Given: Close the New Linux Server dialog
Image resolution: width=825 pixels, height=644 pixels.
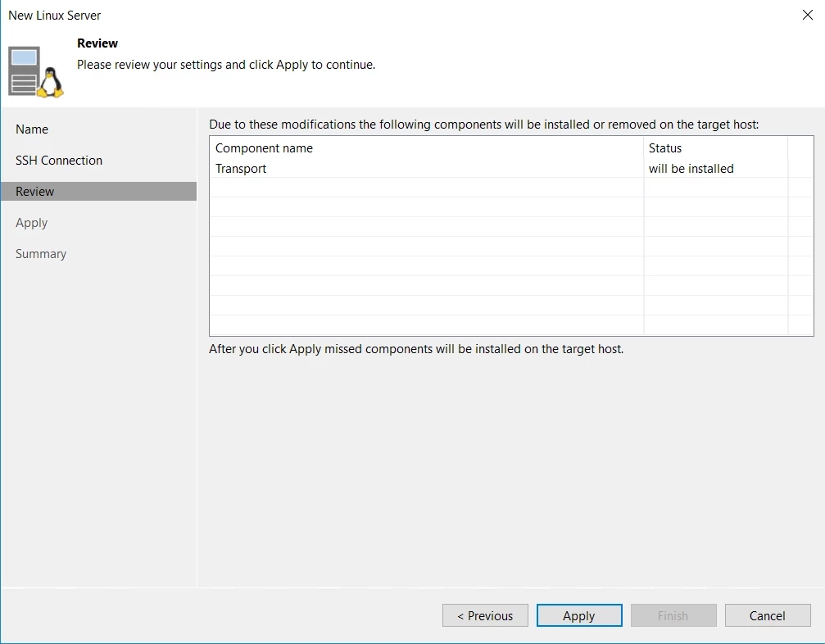Looking at the screenshot, I should 807,16.
